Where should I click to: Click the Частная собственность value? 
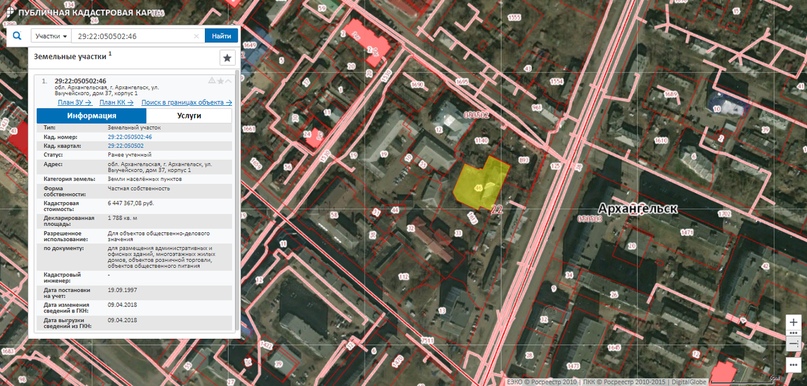[138, 188]
